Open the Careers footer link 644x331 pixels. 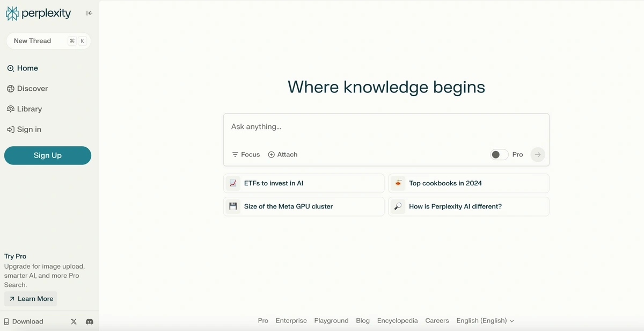437,321
